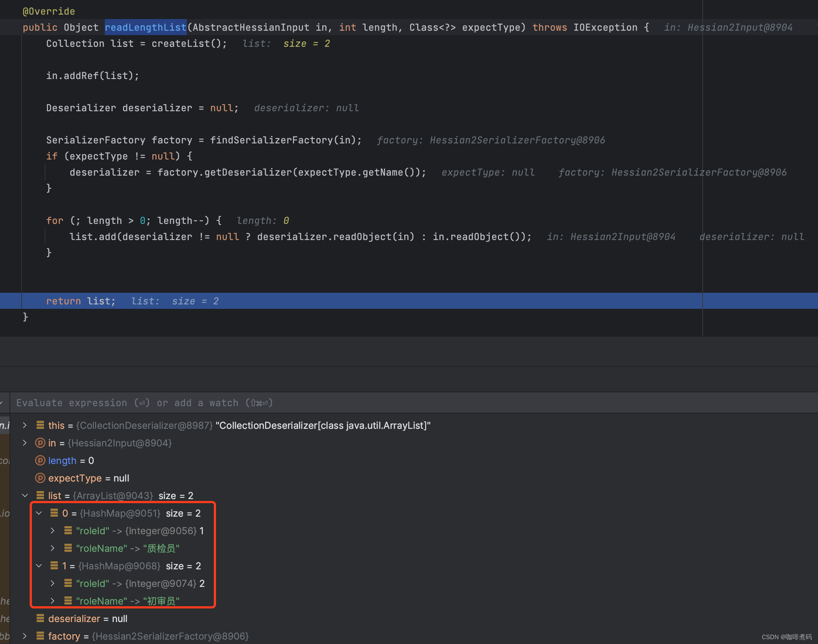The height and width of the screenshot is (644, 818).
Task: Collapse HashMap@9068 element 1
Action: click(39, 566)
